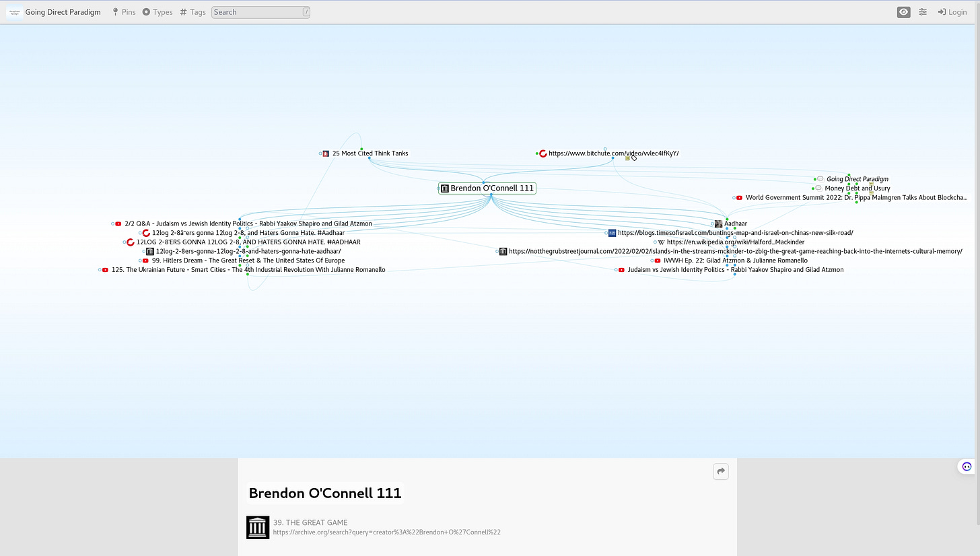Image resolution: width=980 pixels, height=556 pixels.
Task: Open the display settings sliders icon
Action: [x=923, y=12]
